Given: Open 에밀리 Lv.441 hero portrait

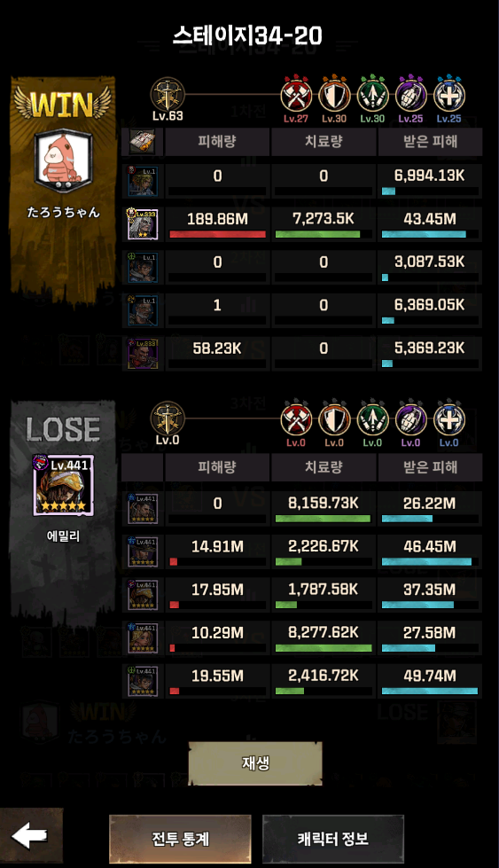Looking at the screenshot, I should 63,486.
